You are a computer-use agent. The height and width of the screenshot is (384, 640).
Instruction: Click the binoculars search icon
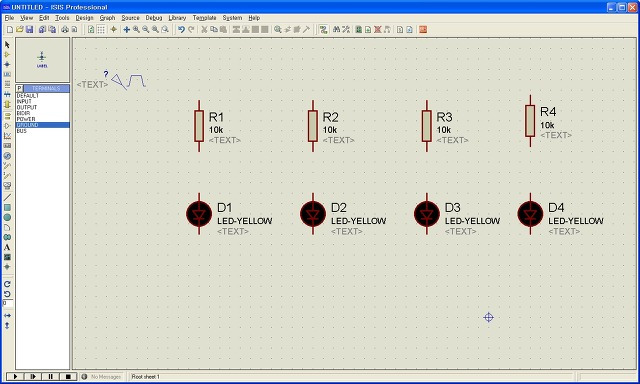coord(336,29)
